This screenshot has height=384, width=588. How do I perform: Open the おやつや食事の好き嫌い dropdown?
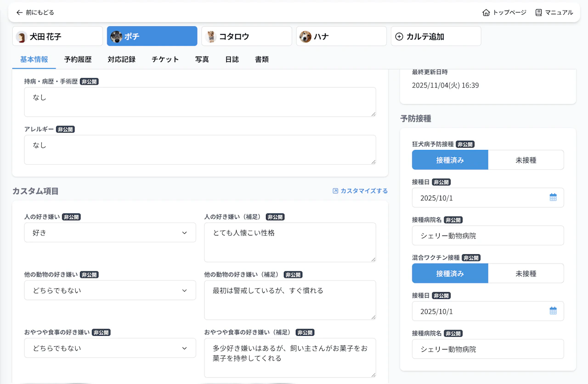pos(110,348)
